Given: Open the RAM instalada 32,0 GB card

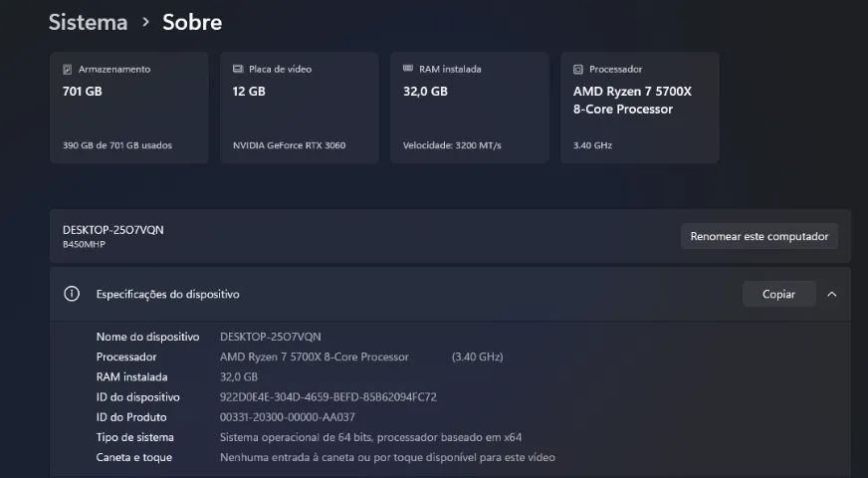Looking at the screenshot, I should point(470,108).
